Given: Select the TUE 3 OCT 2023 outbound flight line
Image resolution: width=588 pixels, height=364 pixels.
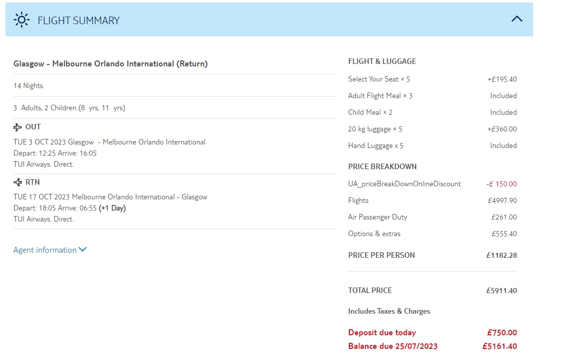Looking at the screenshot, I should tap(109, 142).
